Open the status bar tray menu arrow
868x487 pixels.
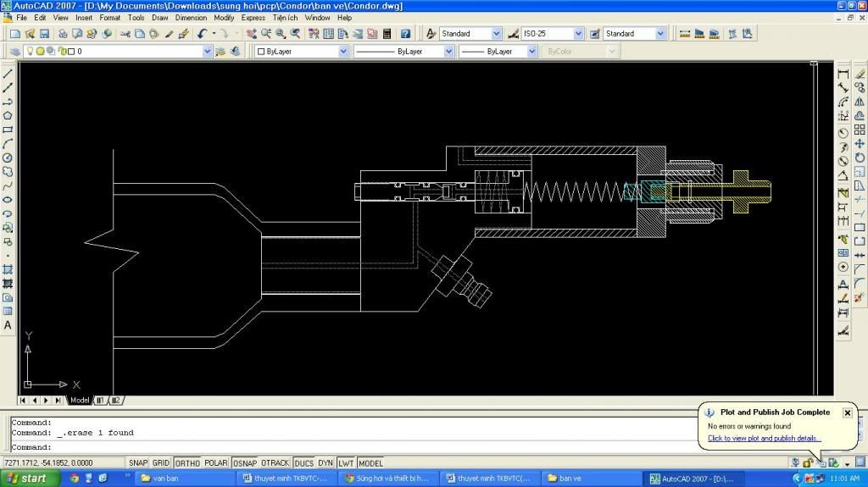click(848, 464)
